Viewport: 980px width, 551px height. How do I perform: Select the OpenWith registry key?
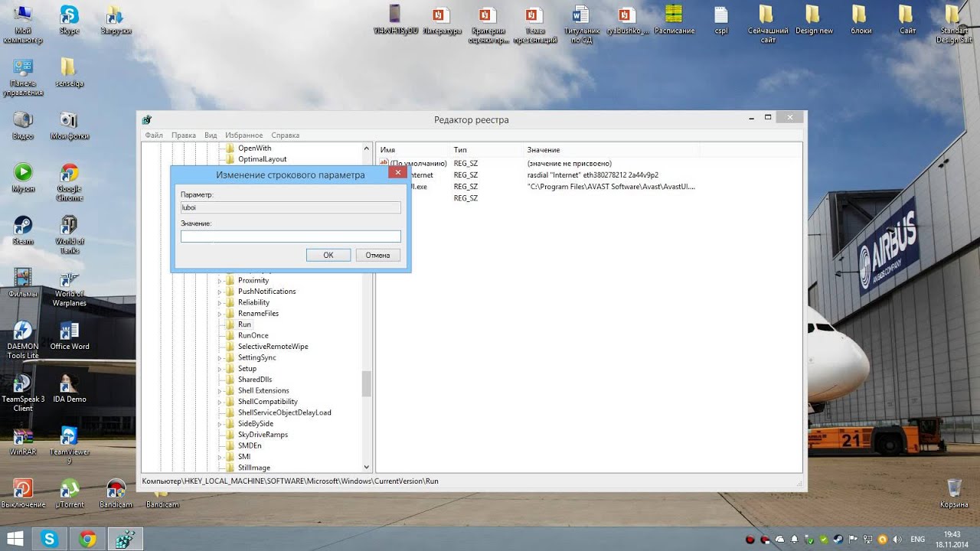254,148
